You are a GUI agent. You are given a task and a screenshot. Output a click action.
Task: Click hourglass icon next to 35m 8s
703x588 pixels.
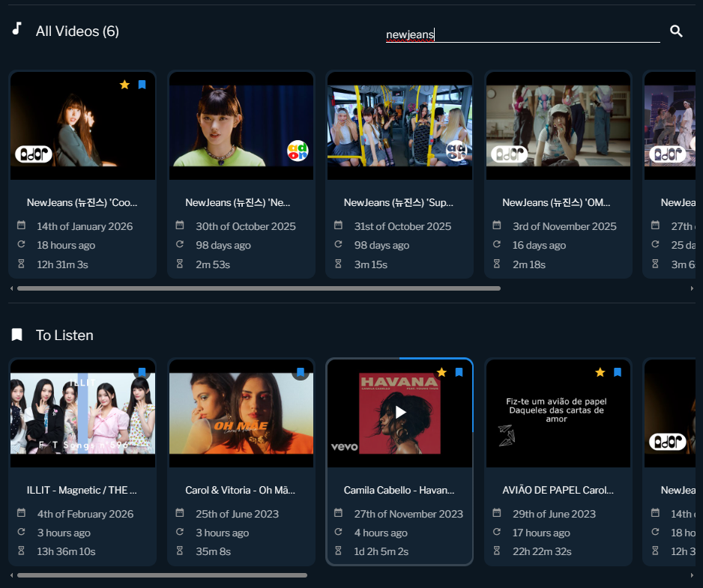coord(180,551)
